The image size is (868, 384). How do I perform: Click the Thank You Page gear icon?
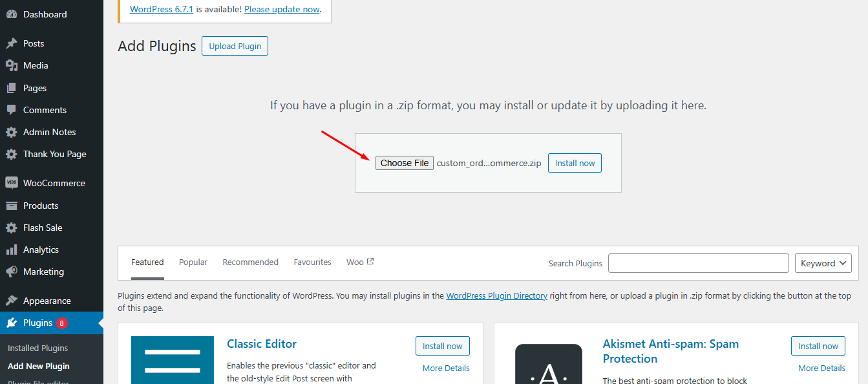[12, 154]
